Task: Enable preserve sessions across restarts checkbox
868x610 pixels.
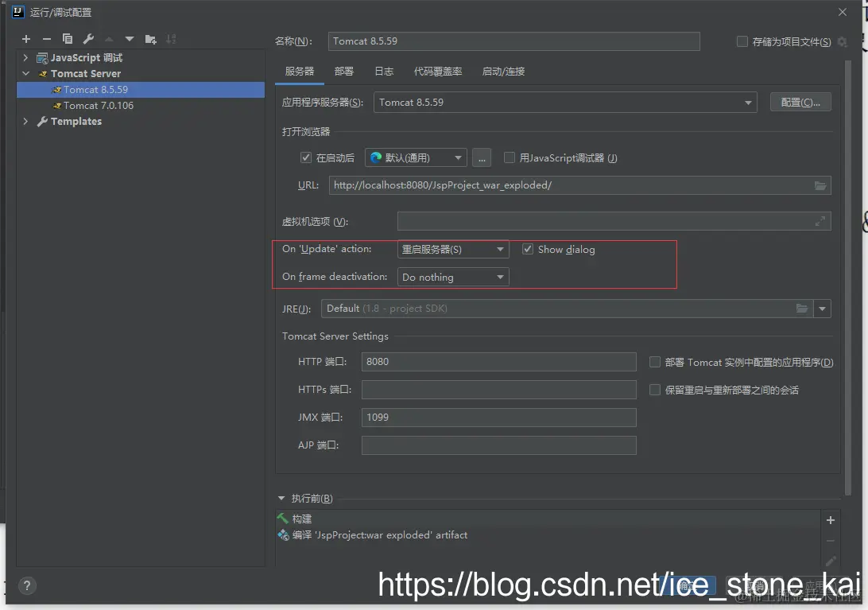Action: pos(654,390)
